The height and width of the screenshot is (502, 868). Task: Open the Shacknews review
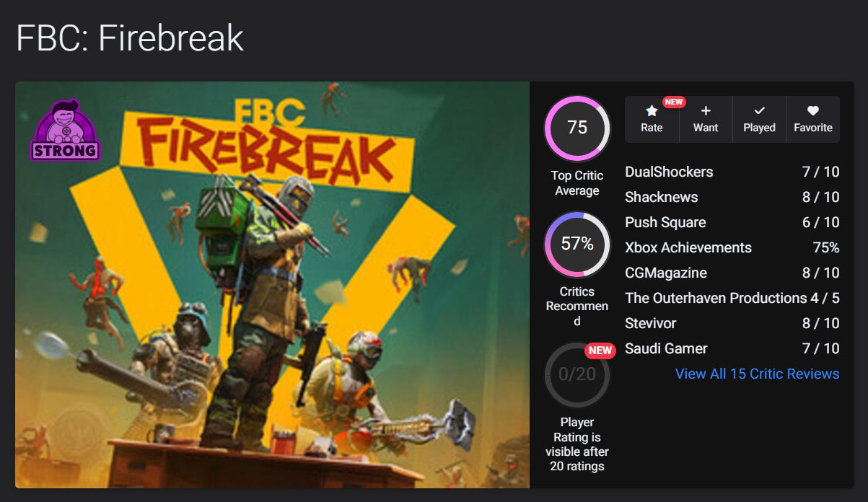pyautogui.click(x=661, y=197)
